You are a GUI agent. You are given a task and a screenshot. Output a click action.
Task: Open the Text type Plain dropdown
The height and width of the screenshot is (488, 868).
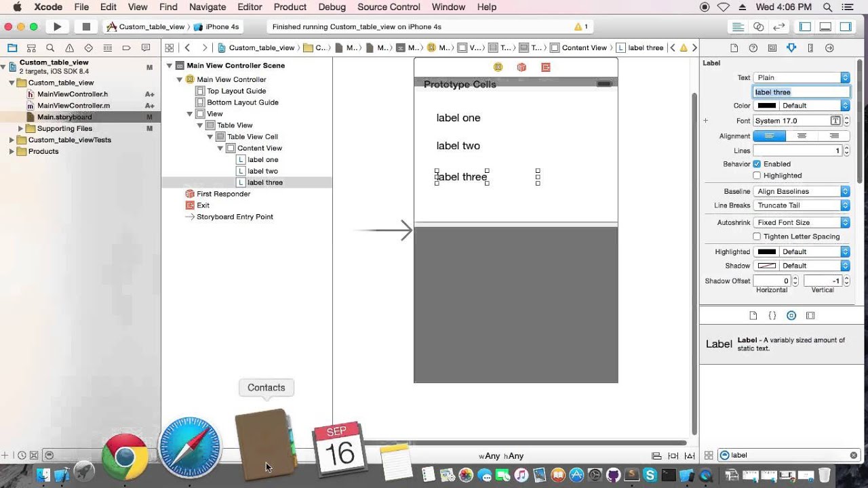(x=802, y=77)
